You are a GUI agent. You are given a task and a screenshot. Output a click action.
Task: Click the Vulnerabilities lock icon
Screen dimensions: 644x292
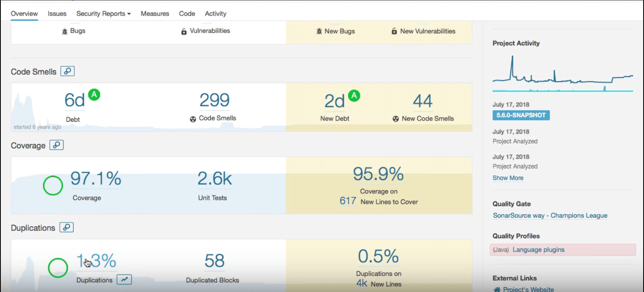(x=184, y=31)
